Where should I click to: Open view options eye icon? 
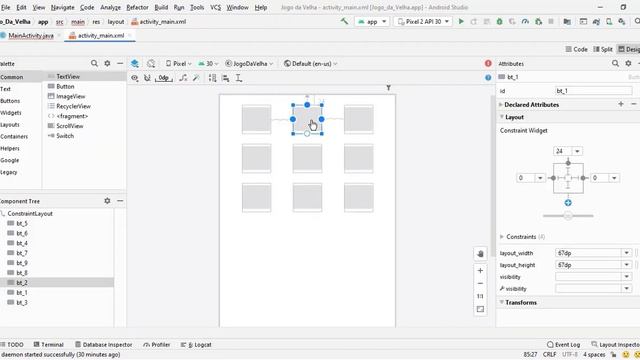135,78
